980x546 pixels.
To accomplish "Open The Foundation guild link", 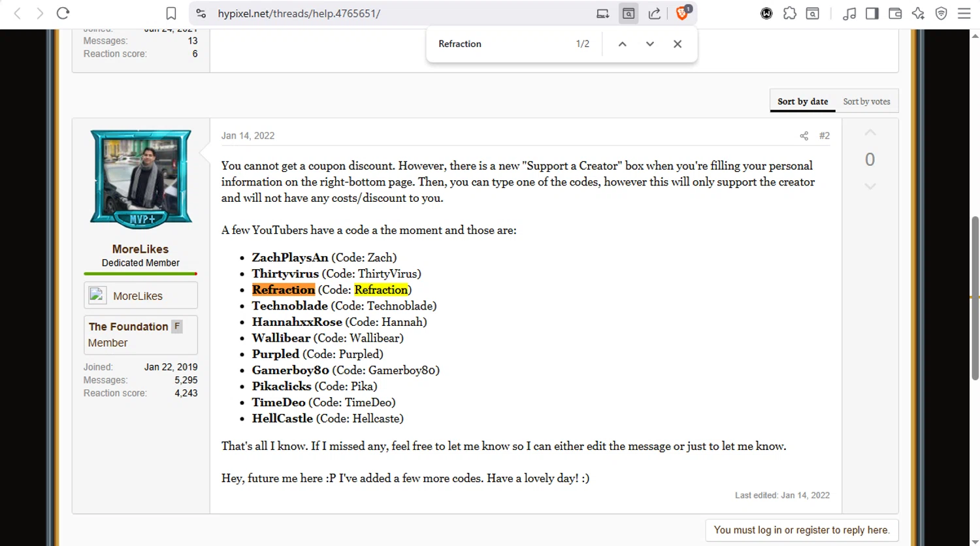I will (x=128, y=327).
